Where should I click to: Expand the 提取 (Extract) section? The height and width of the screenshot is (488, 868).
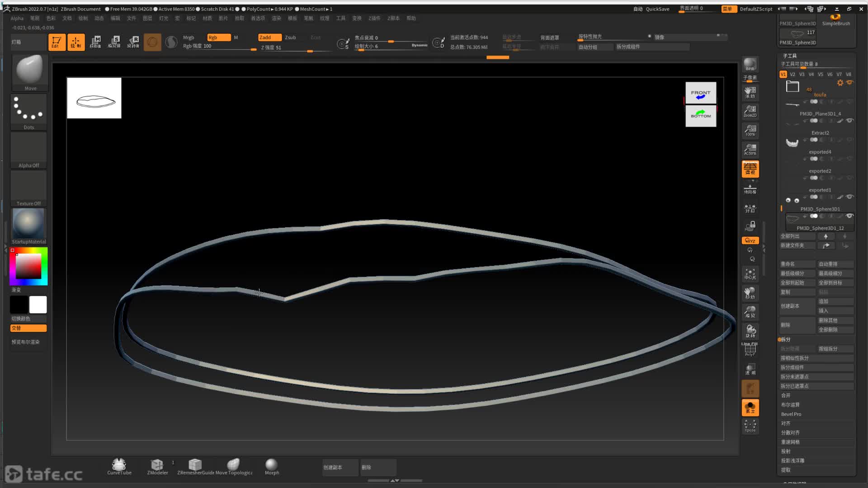point(786,470)
